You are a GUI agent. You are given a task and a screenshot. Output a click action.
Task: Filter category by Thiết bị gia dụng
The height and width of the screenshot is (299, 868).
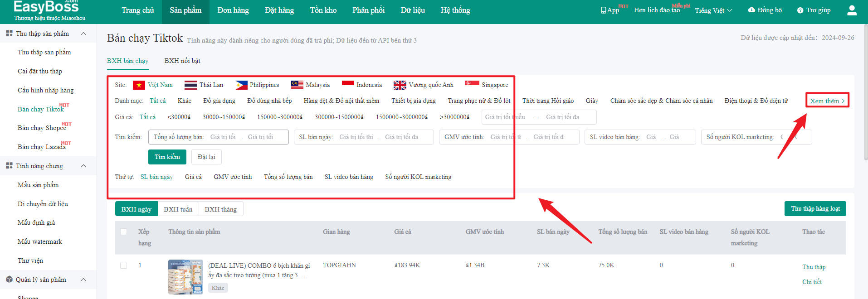click(414, 101)
